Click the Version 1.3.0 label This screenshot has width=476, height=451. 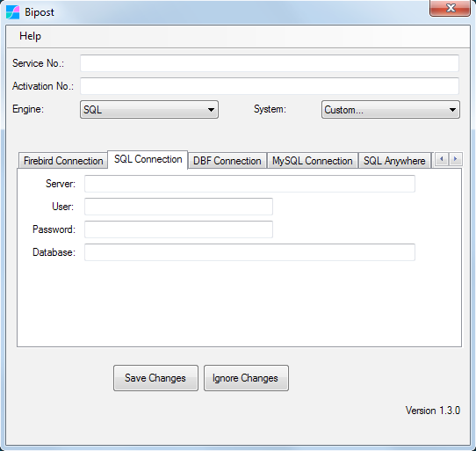[x=433, y=411]
